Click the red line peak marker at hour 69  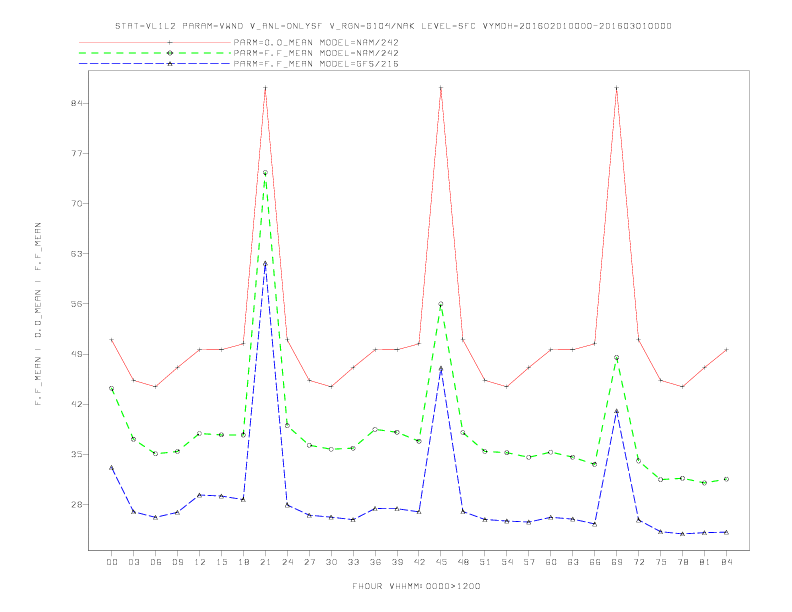(x=617, y=88)
